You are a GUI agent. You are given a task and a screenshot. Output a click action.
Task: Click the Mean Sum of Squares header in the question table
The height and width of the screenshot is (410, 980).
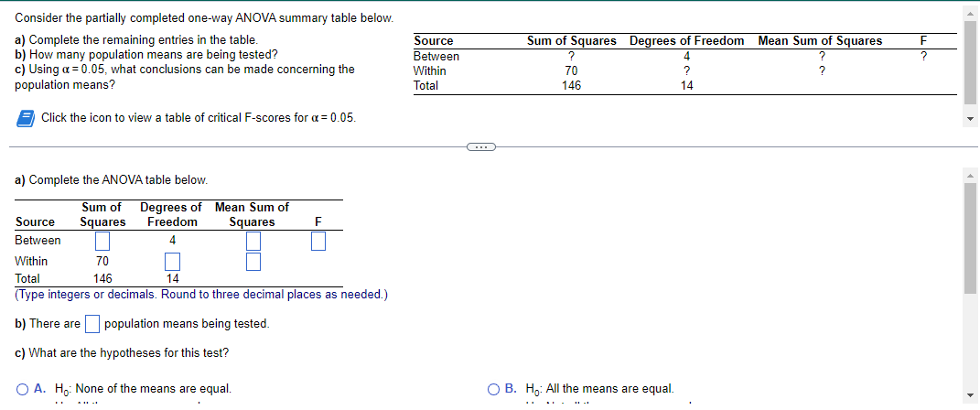[820, 40]
